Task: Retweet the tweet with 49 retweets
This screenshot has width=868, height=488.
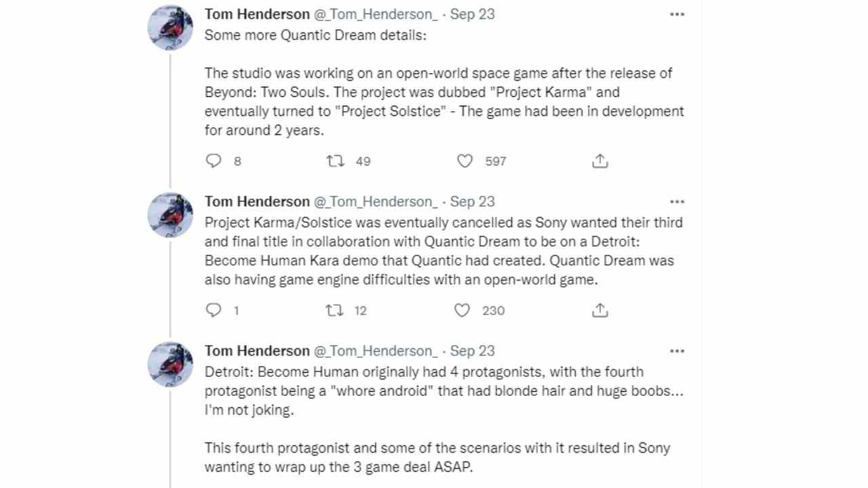Action: [335, 161]
